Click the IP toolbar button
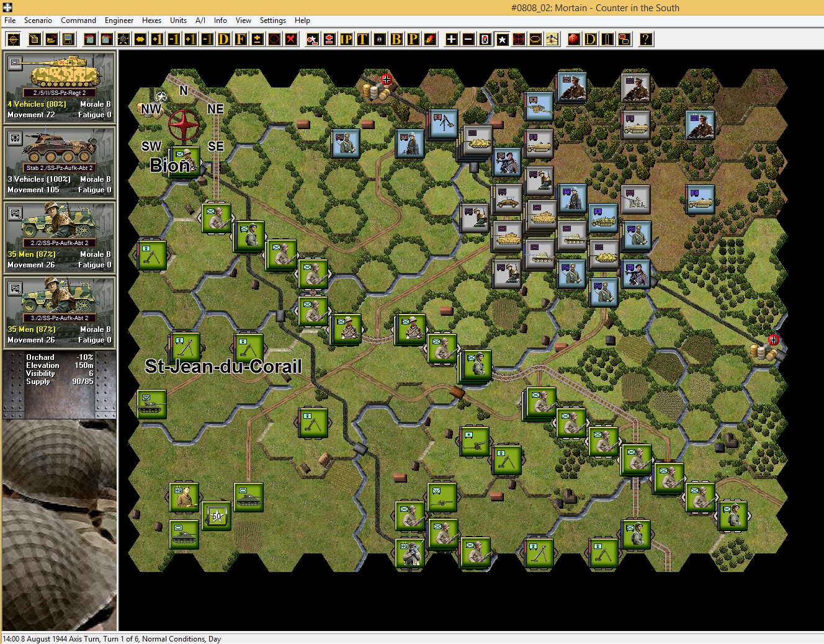The image size is (824, 644). [346, 40]
